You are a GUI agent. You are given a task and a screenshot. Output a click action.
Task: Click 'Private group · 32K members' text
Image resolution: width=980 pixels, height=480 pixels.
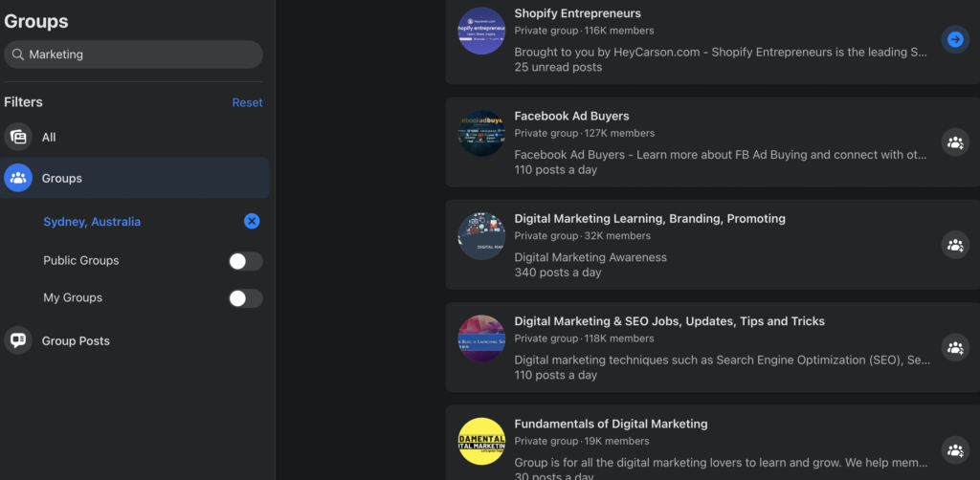[583, 236]
